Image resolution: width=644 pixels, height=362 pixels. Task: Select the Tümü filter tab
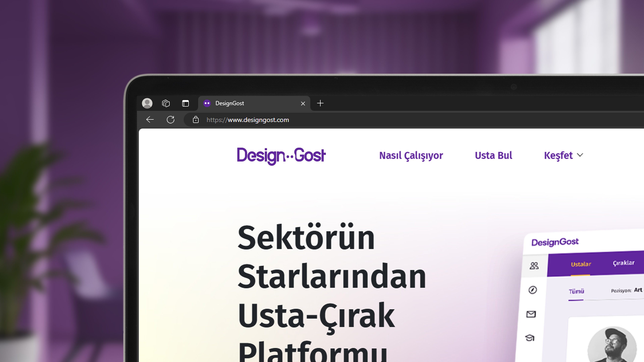pos(576,291)
